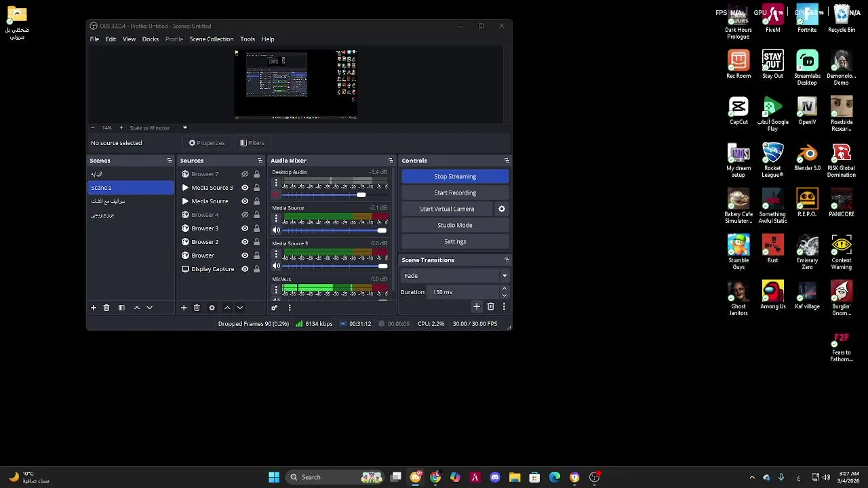Click Start Virtual Camera button
The width and height of the screenshot is (868, 488).
(447, 209)
